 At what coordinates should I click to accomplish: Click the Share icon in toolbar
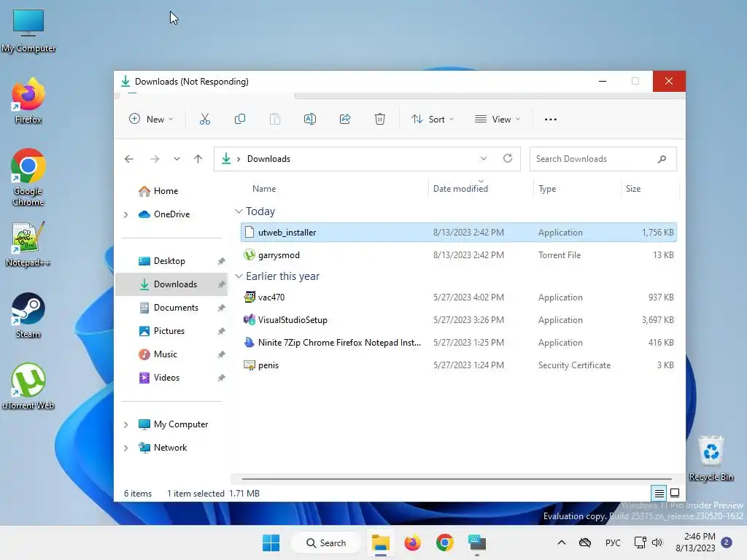(345, 119)
